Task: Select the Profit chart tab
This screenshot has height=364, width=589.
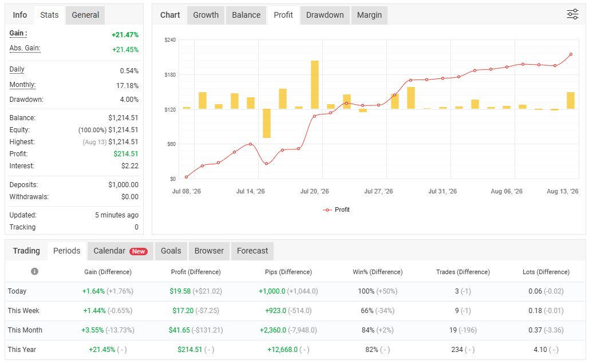Action: pos(283,15)
